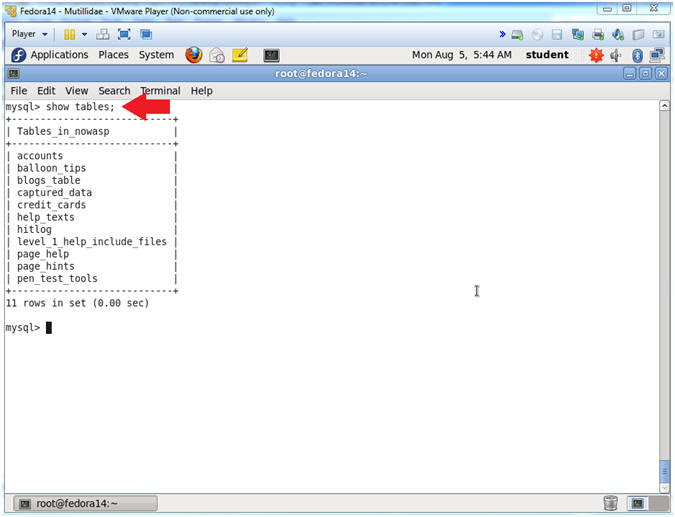Open the terminal Edit menu

pos(46,91)
